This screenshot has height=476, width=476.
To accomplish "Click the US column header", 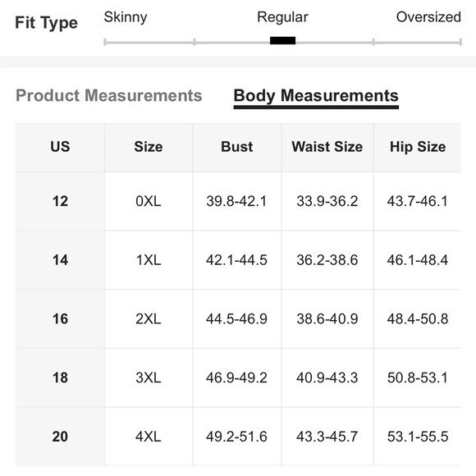I will point(60,147).
